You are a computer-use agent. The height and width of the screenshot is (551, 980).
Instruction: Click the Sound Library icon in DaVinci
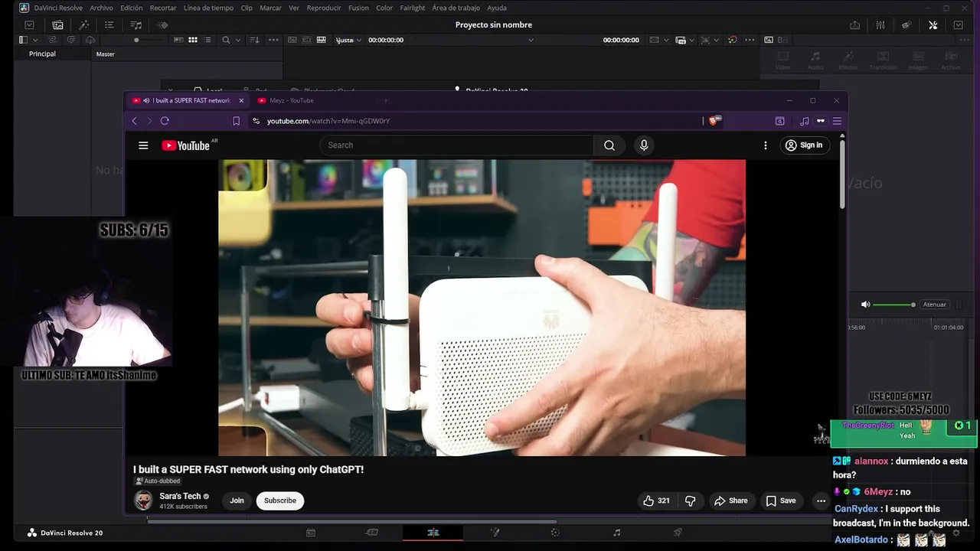[x=136, y=24]
